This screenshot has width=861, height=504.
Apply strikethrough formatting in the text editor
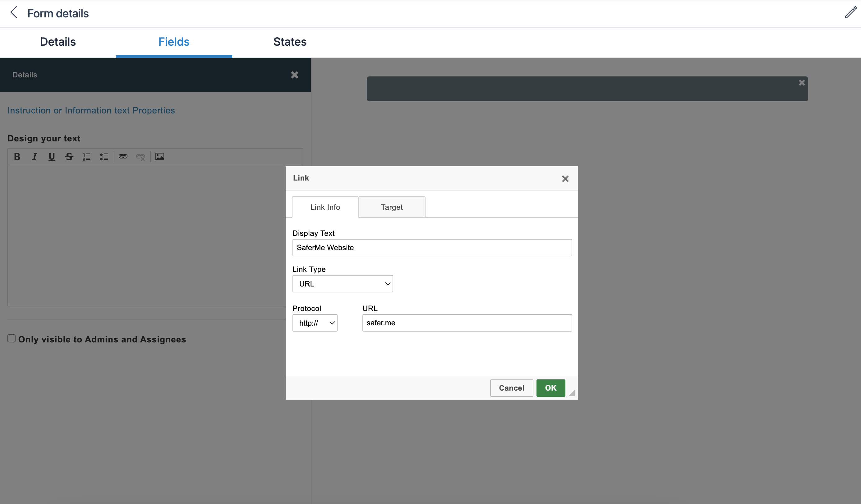click(69, 156)
